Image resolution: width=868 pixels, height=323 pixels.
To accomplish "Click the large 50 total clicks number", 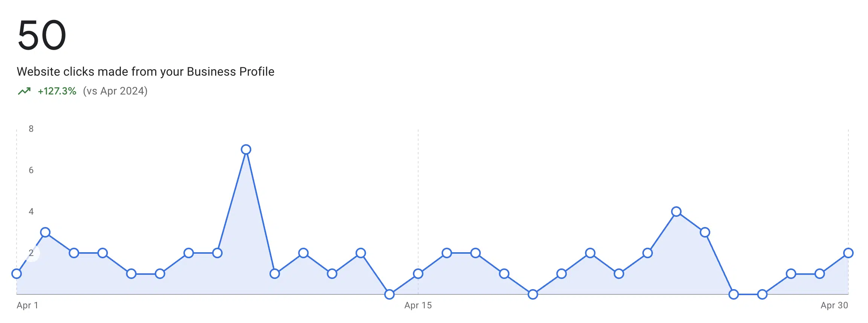I will tap(42, 35).
